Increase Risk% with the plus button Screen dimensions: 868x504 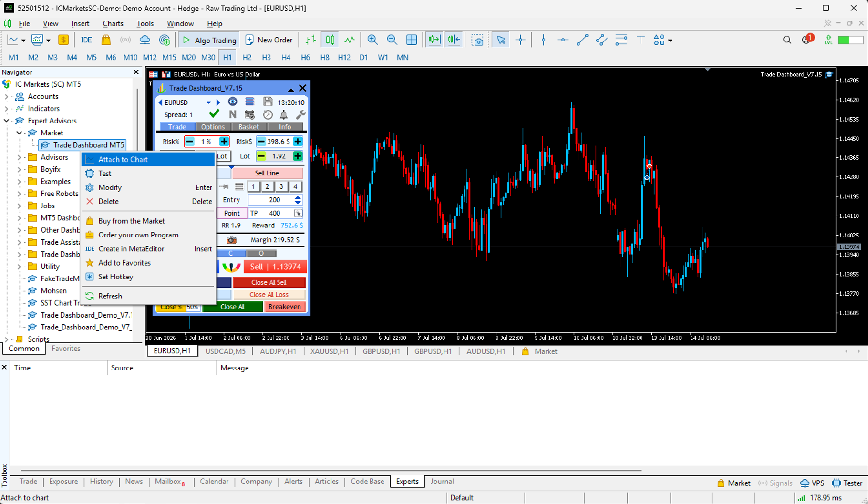coord(224,142)
